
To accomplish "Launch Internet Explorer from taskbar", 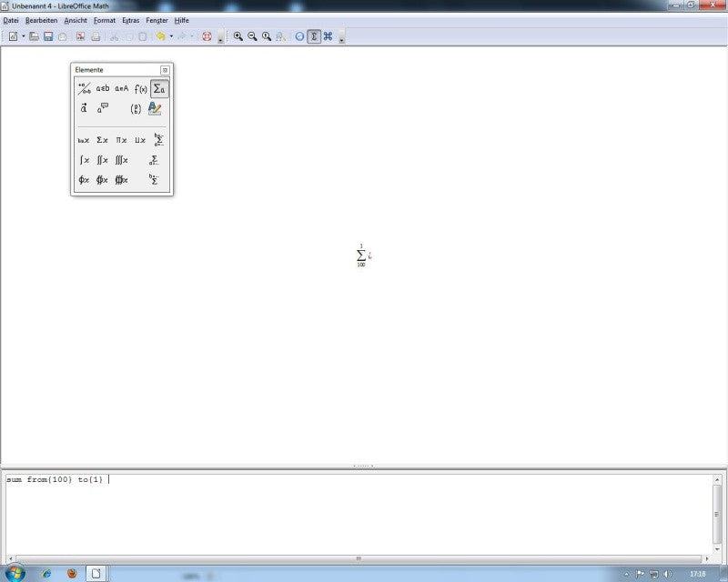I will coord(46,574).
